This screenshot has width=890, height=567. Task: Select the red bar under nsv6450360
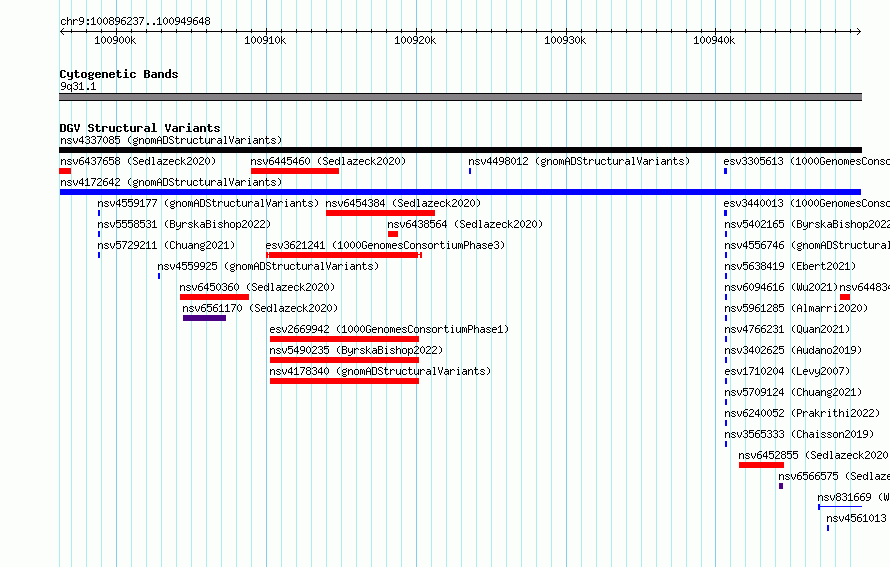[215, 297]
